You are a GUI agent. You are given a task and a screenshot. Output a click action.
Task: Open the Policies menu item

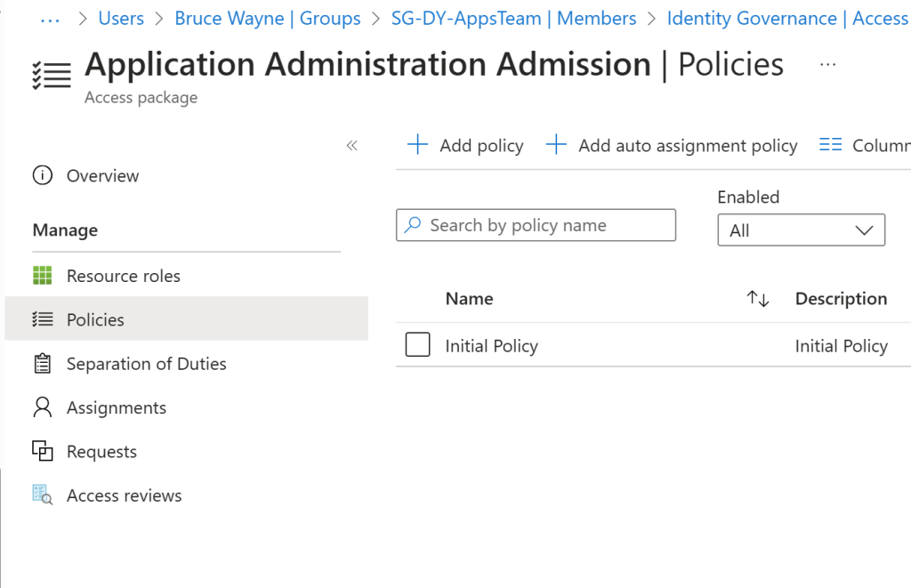coord(95,319)
